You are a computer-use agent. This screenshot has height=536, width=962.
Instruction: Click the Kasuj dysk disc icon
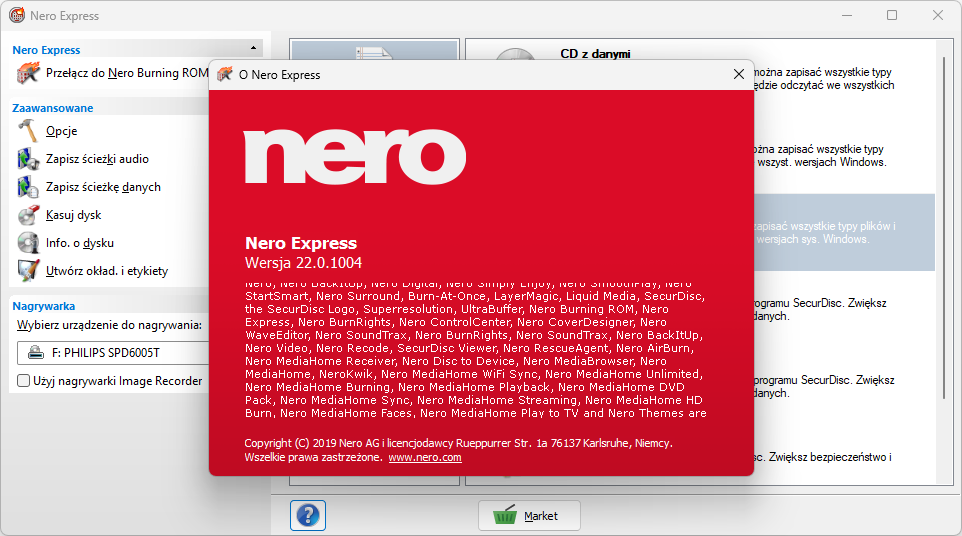click(28, 215)
